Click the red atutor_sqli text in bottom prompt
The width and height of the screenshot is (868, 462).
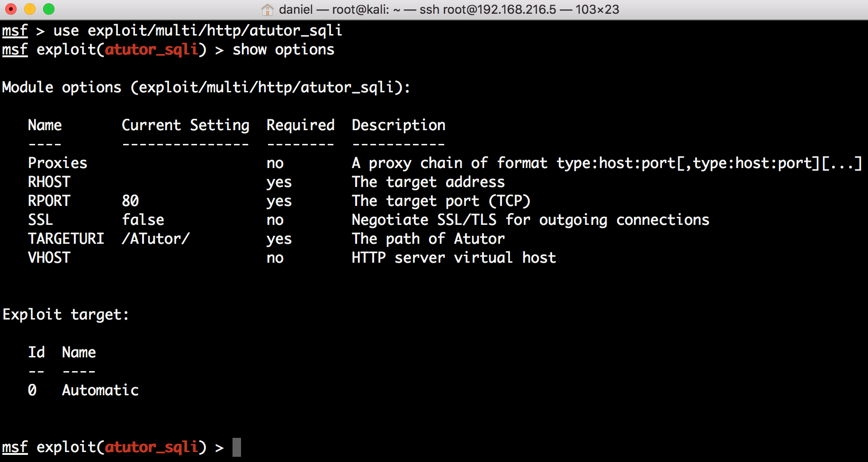click(152, 447)
